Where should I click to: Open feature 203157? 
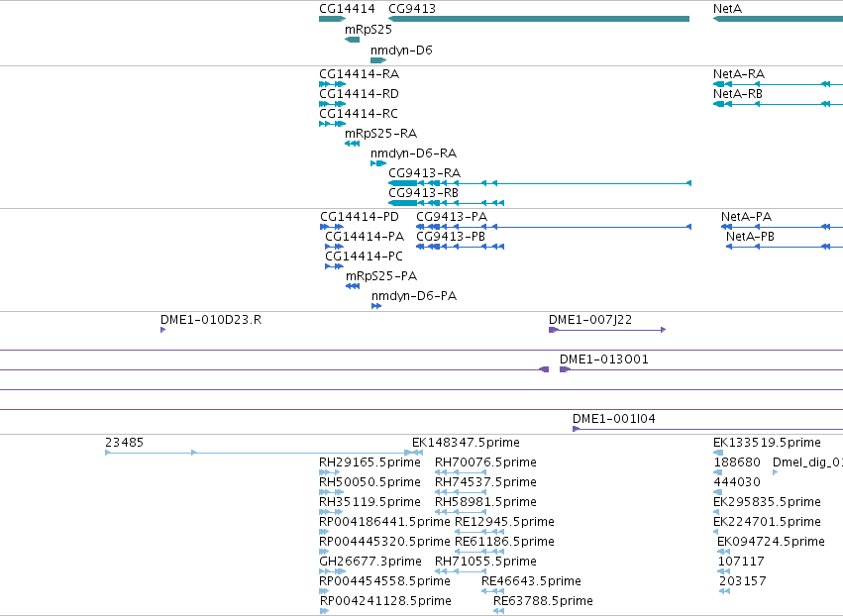click(x=743, y=581)
